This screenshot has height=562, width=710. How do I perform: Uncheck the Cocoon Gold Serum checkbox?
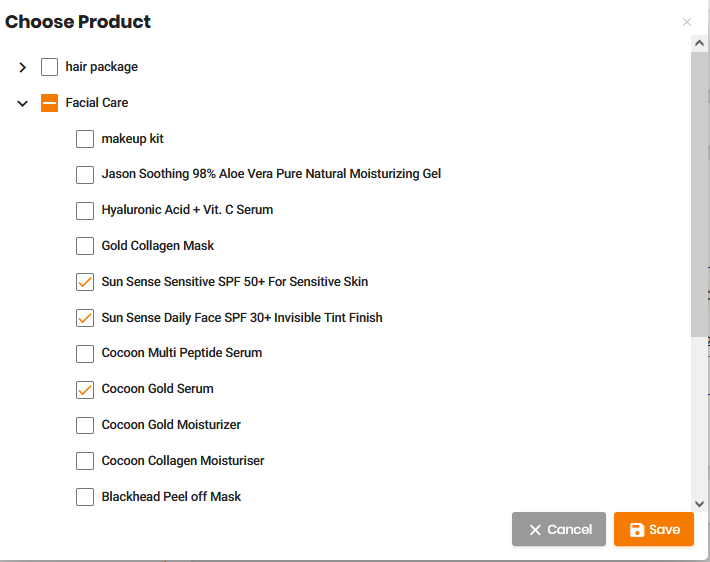pyautogui.click(x=85, y=389)
